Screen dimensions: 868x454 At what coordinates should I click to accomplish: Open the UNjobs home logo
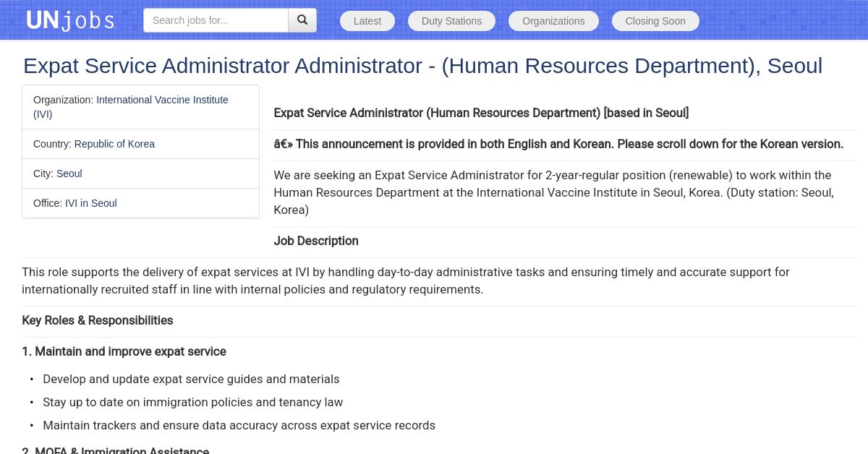[70, 20]
